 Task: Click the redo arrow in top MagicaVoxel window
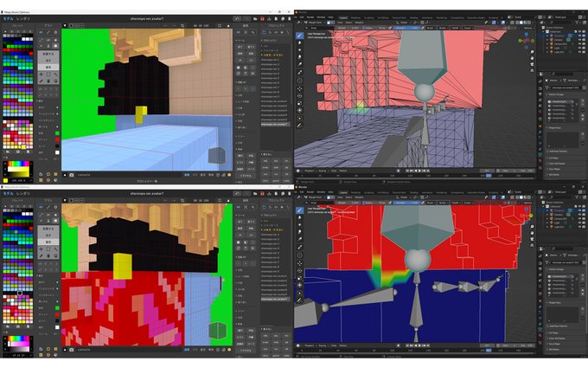pyautogui.click(x=246, y=18)
